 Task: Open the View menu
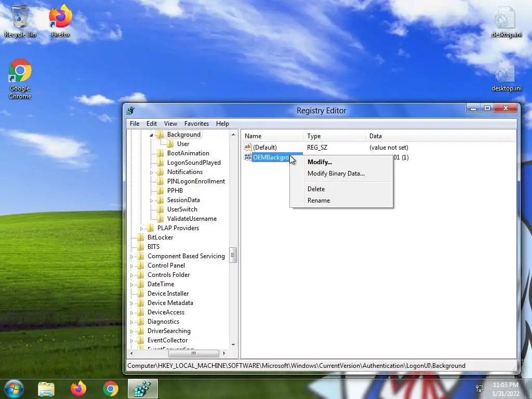point(170,124)
